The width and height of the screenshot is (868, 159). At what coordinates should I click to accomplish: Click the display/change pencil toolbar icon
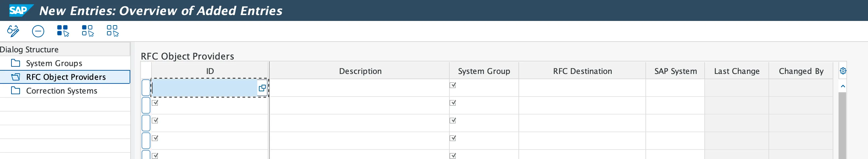coord(13,31)
